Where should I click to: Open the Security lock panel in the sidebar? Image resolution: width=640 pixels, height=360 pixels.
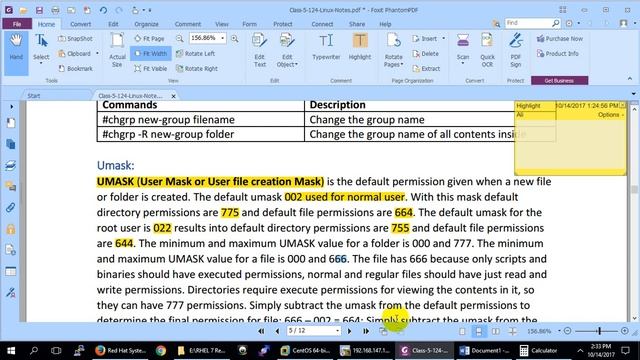(11, 229)
